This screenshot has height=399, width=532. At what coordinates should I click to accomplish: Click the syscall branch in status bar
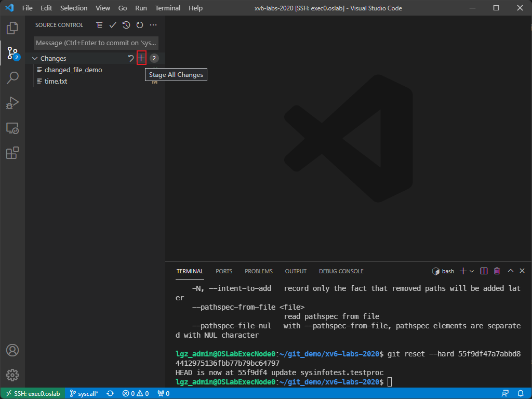point(84,394)
